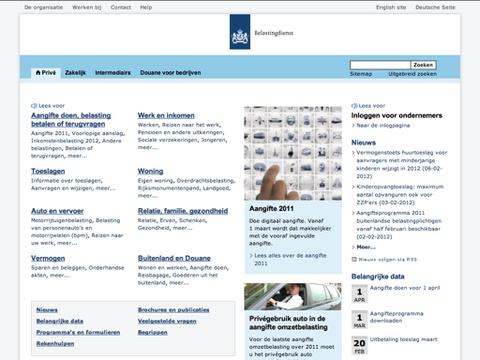Switch to the Zakelijk tab
This screenshot has height=360, width=480.
pos(75,73)
